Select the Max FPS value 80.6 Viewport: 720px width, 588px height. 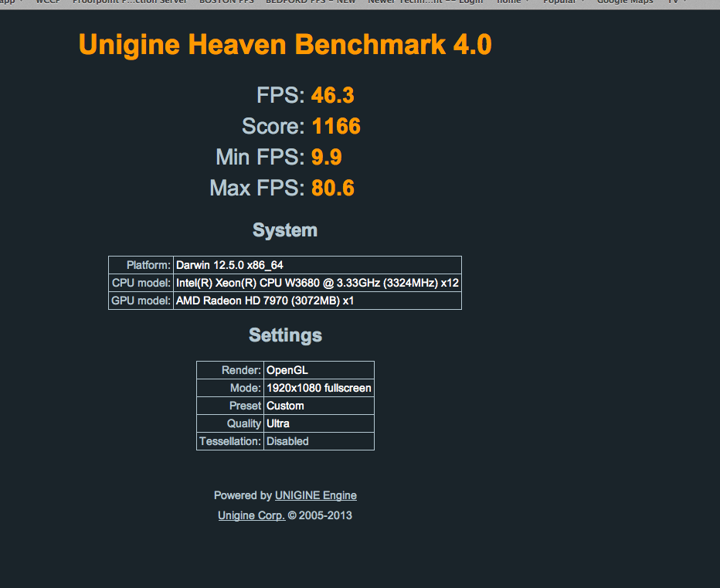333,188
